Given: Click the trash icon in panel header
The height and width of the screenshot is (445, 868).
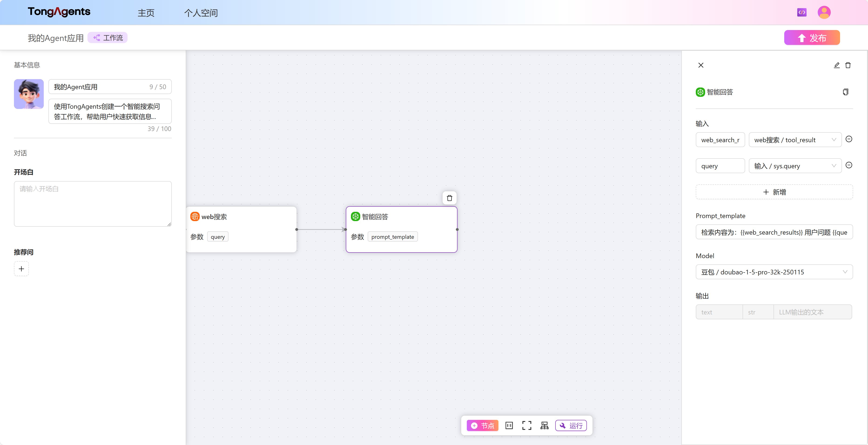Looking at the screenshot, I should (848, 65).
